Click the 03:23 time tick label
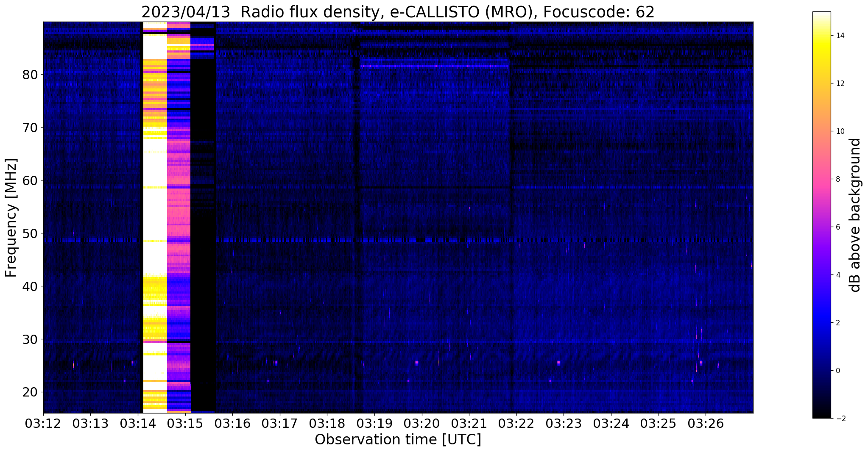The width and height of the screenshot is (868, 452). point(564,424)
